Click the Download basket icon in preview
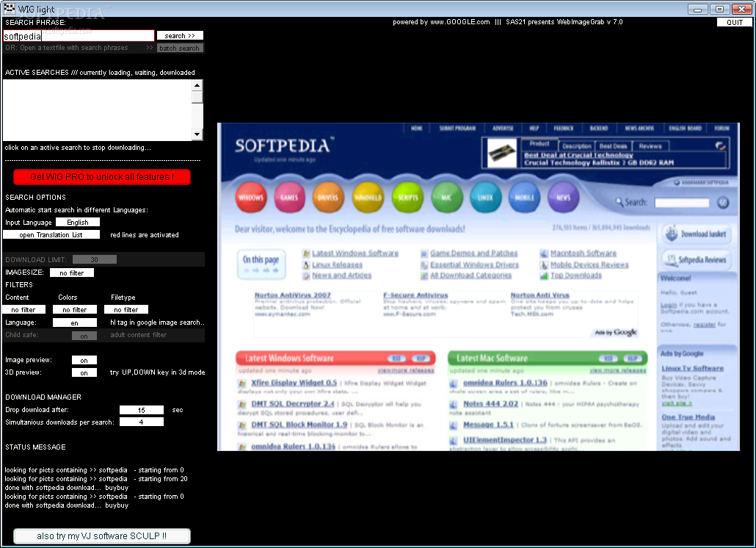The image size is (756, 548). (672, 234)
